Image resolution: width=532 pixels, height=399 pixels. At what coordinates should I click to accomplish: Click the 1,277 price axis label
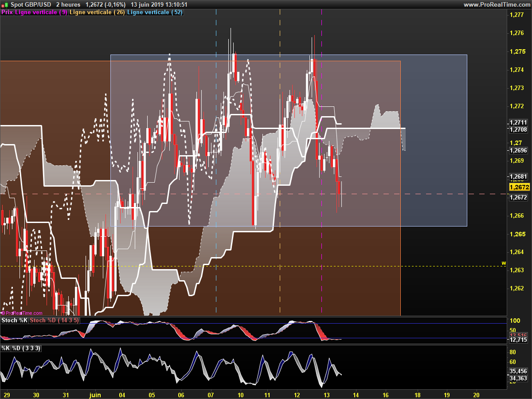tap(517, 15)
